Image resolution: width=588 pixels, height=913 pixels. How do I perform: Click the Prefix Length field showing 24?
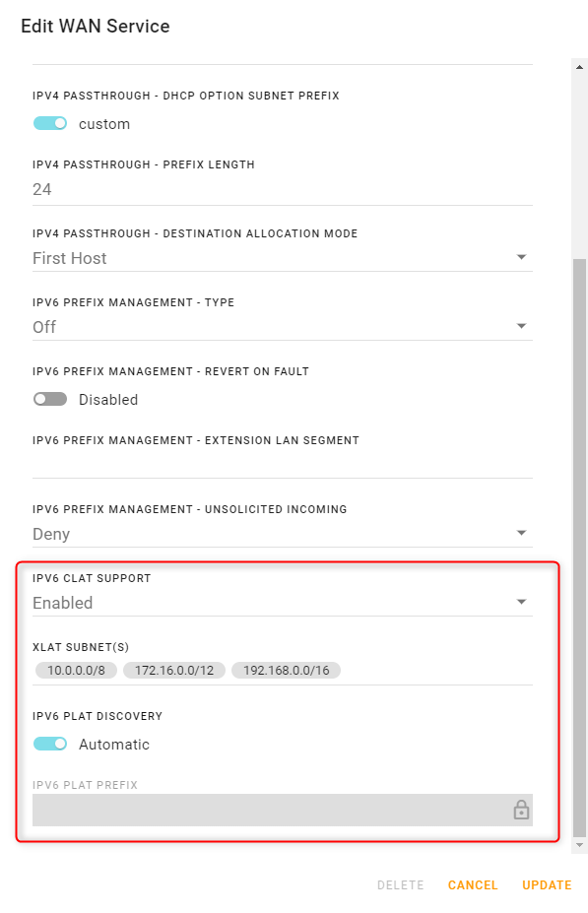tap(283, 189)
